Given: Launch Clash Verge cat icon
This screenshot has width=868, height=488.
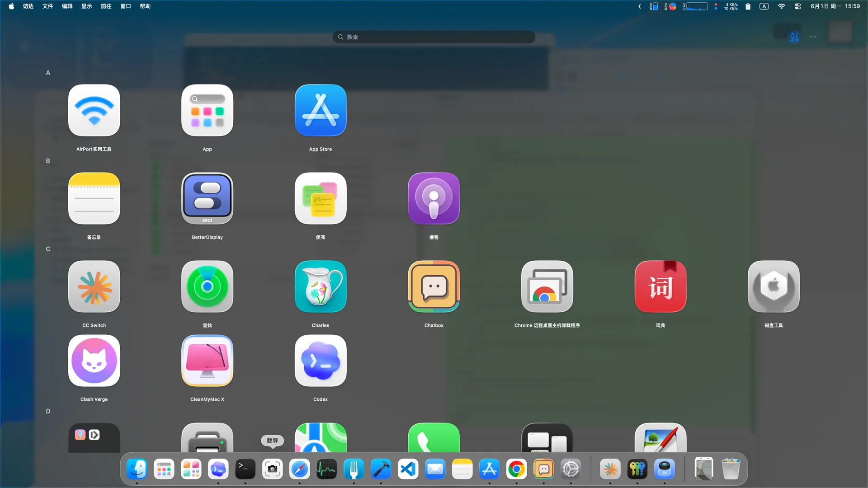Looking at the screenshot, I should [x=94, y=361].
